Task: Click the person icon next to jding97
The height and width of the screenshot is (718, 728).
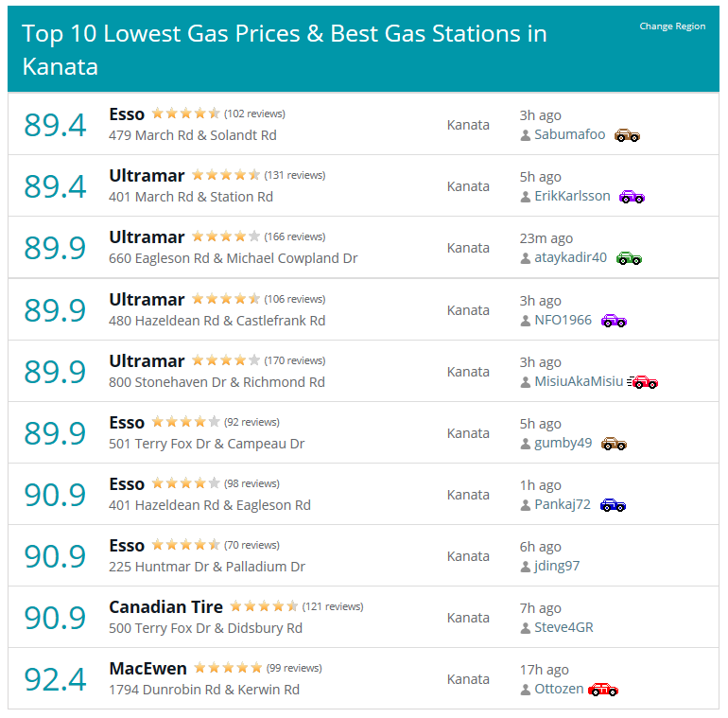Action: tap(525, 567)
